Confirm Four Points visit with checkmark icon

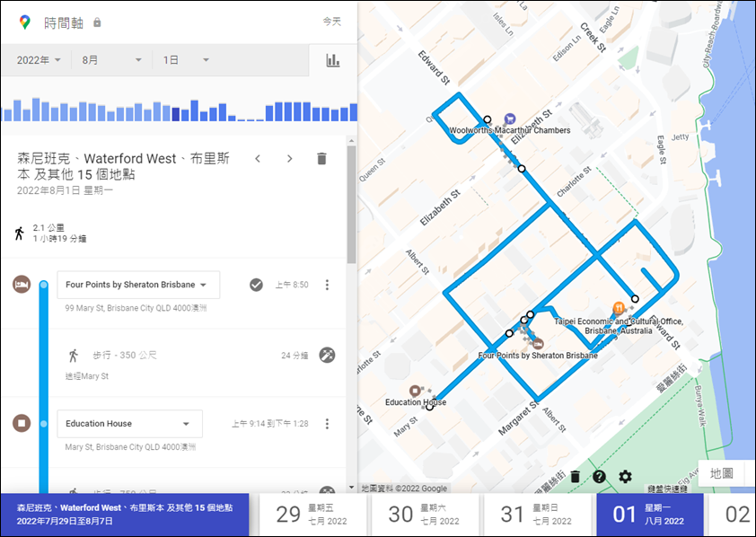pyautogui.click(x=256, y=285)
